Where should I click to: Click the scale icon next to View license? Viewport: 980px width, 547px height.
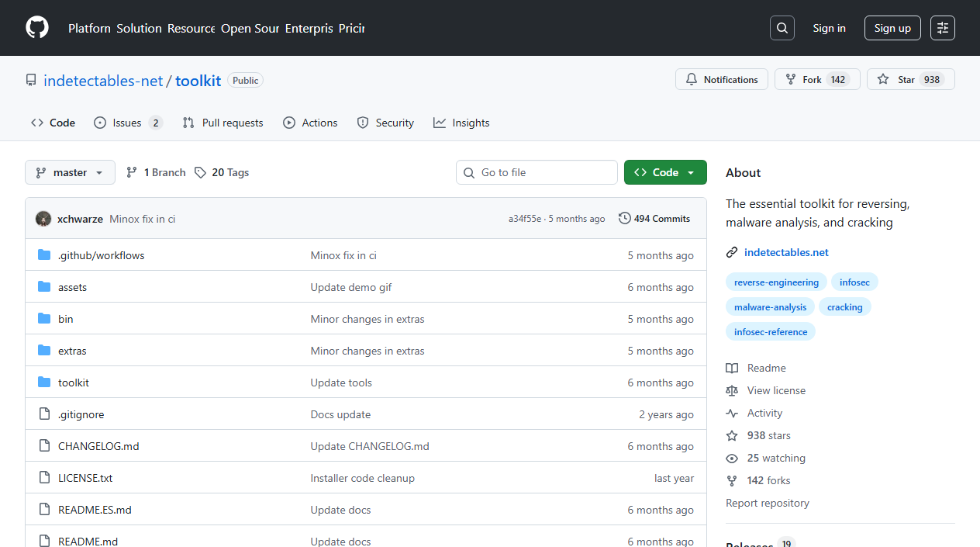click(732, 390)
